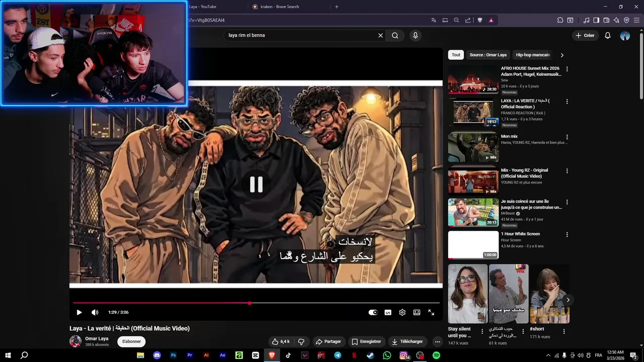Click the S'abonner subscribe button
The height and width of the screenshot is (362, 644).
pyautogui.click(x=131, y=341)
